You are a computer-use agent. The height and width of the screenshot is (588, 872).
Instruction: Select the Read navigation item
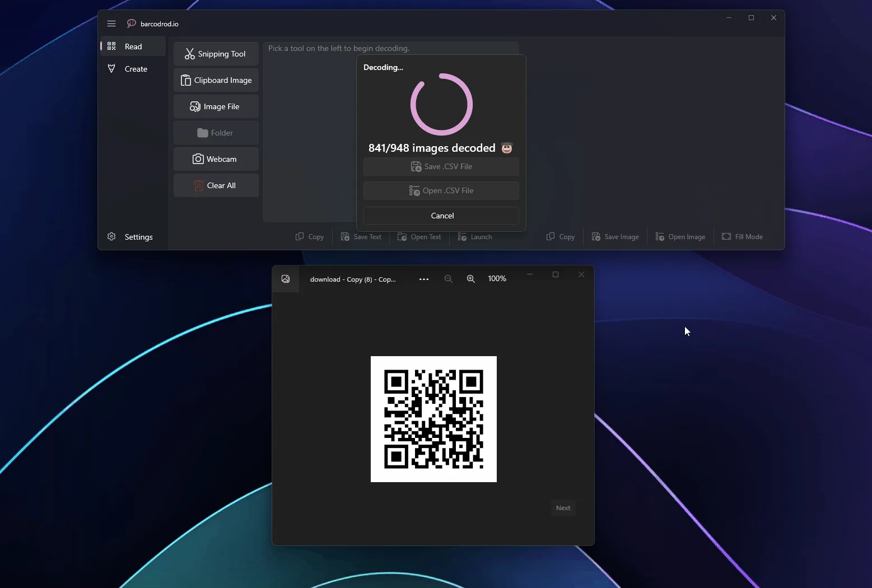133,46
